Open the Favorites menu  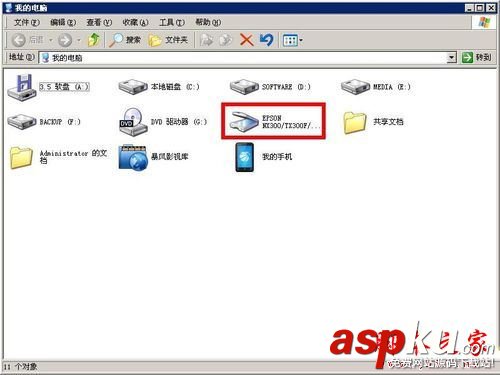[135, 22]
